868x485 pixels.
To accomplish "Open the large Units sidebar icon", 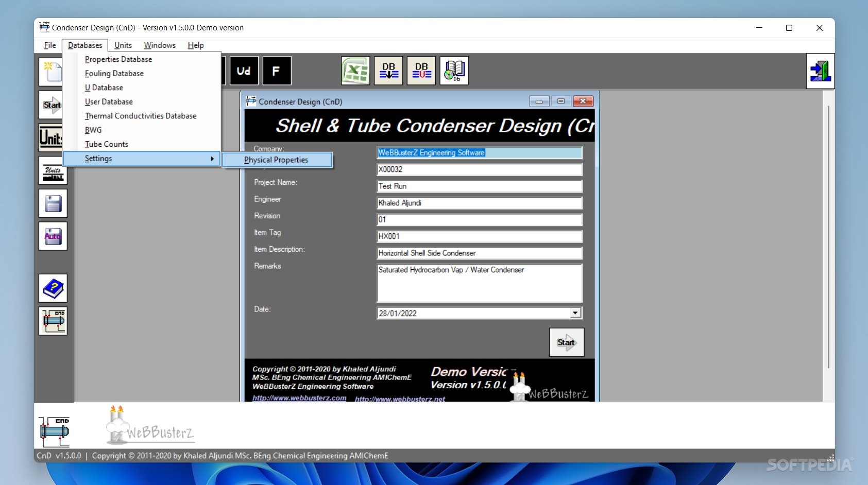I will pyautogui.click(x=51, y=137).
